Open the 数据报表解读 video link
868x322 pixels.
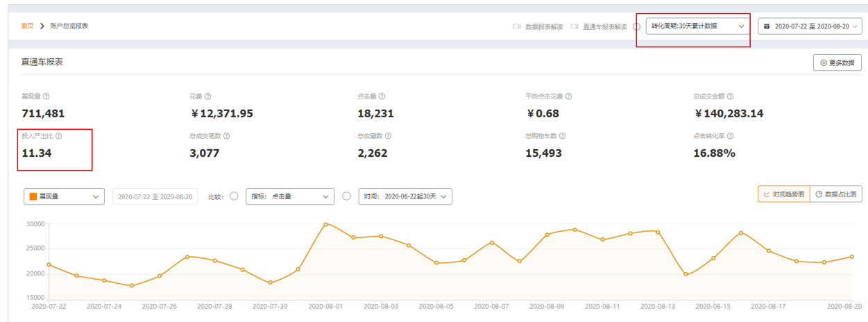[x=538, y=26]
